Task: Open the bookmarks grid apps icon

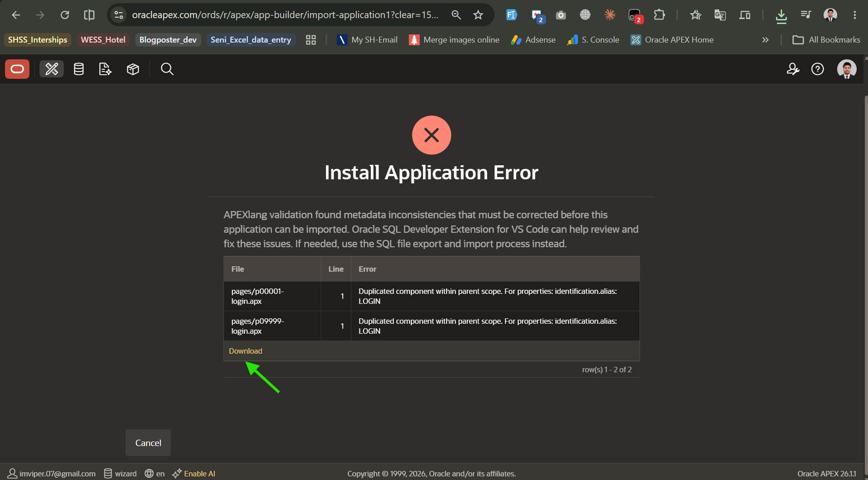Action: pyautogui.click(x=311, y=40)
